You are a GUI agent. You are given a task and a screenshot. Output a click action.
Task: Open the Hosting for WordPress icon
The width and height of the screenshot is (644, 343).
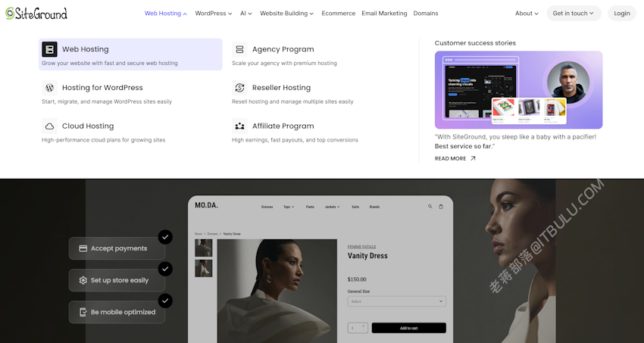coord(50,87)
